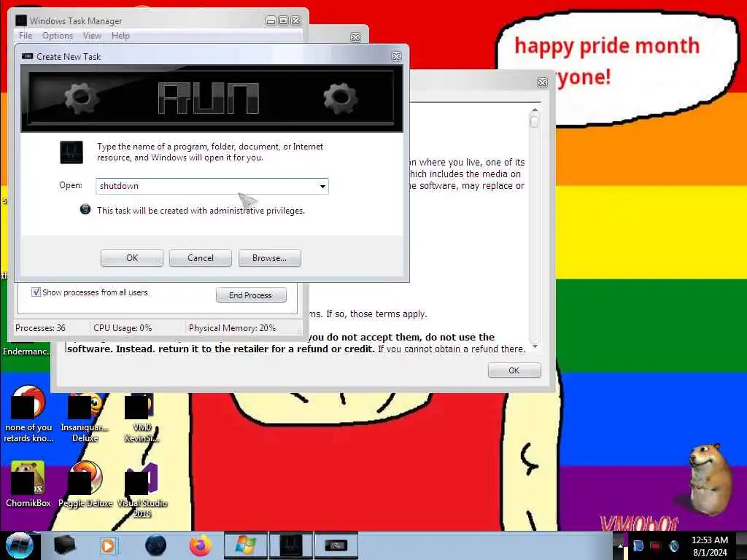Open the Options menu in Task Manager
Image resolution: width=747 pixels, height=560 pixels.
pyautogui.click(x=58, y=36)
